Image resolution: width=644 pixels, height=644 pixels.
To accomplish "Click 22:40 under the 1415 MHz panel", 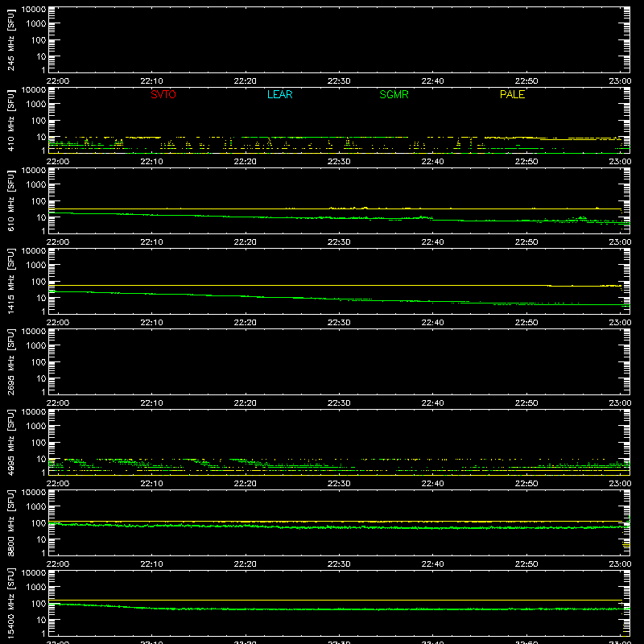I will point(432,323).
